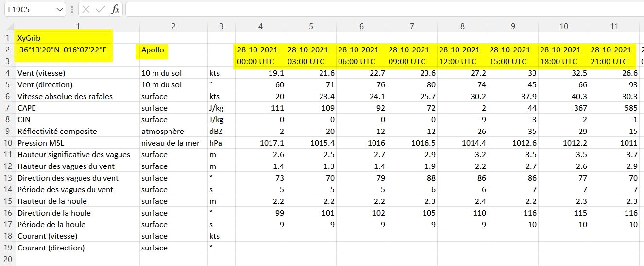Select column 4 header
The image size is (644, 266).
pos(260,26)
